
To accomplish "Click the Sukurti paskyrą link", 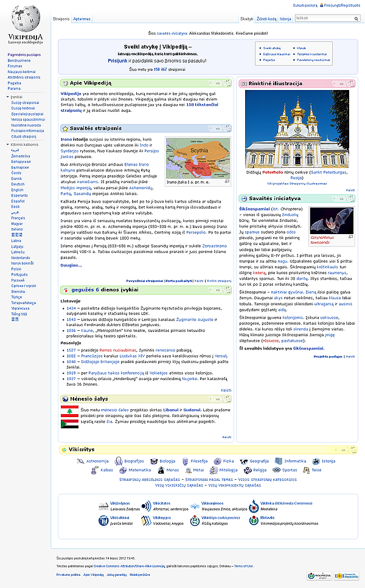I will (x=305, y=5).
